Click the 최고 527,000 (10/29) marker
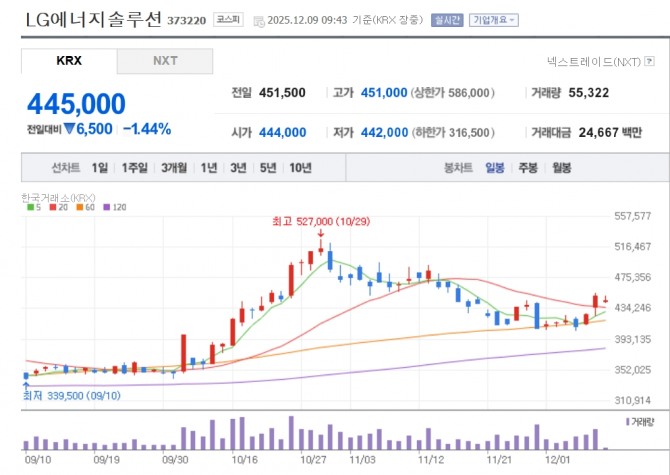Viewport: 670px width, 475px height. 321,222
